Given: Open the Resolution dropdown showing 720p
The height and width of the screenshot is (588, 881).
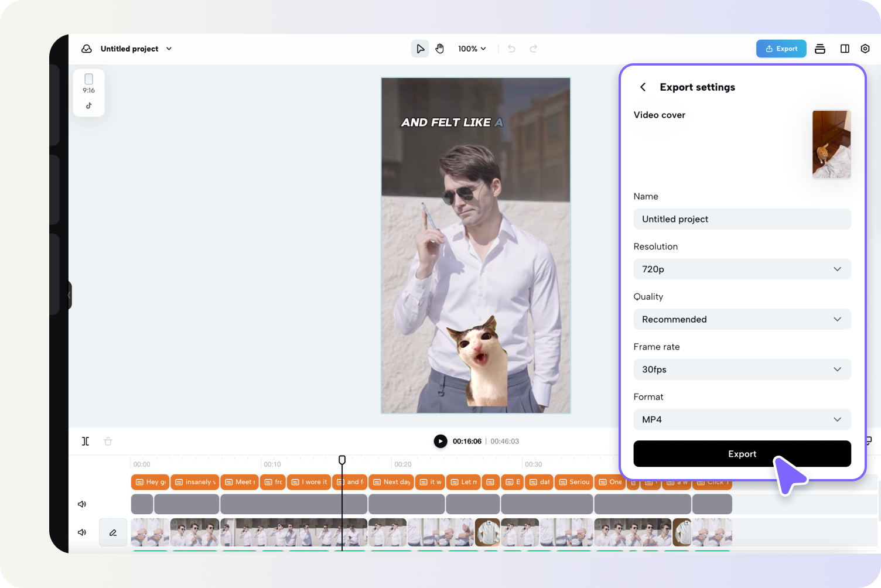Looking at the screenshot, I should (x=742, y=269).
